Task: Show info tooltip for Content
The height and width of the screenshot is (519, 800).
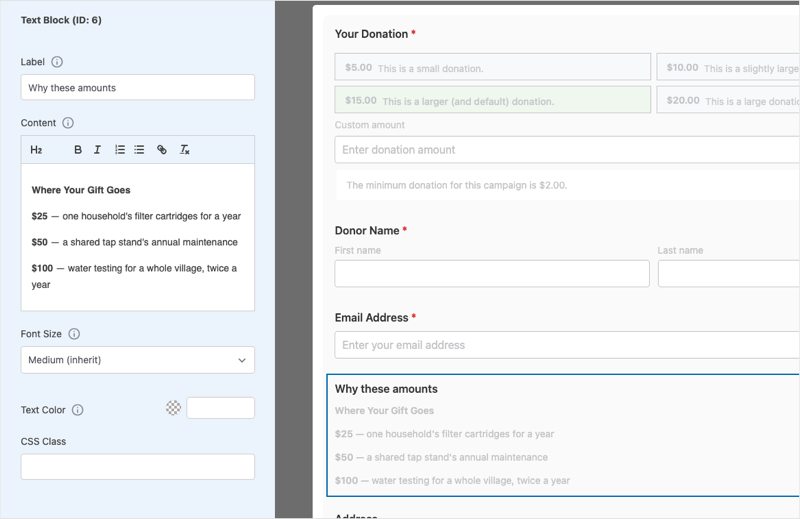Action: tap(68, 123)
